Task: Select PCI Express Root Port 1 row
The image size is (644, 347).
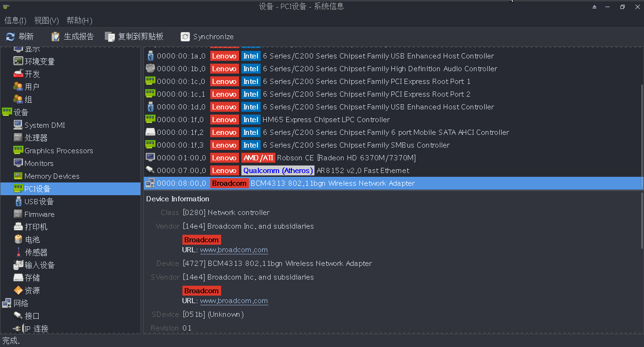Action: point(393,81)
